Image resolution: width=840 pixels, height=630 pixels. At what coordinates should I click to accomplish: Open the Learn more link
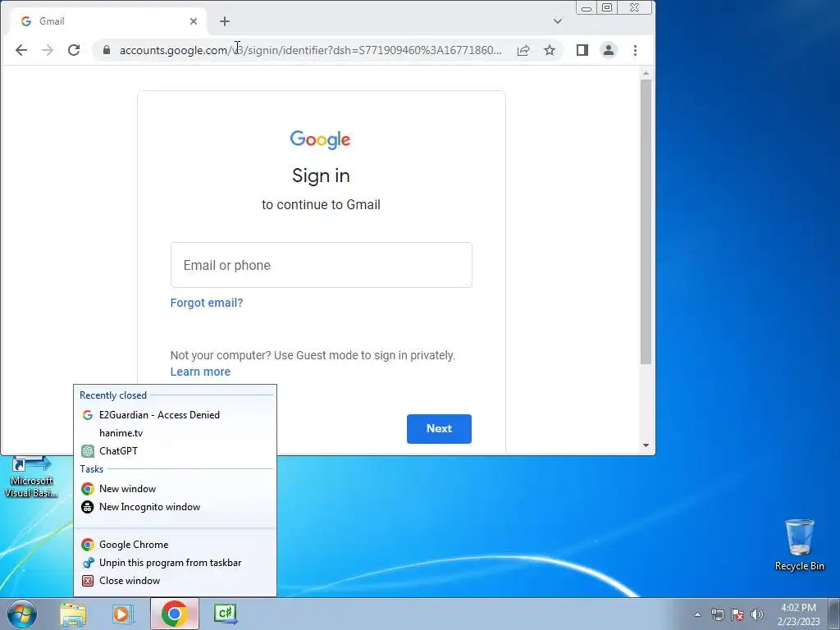(x=200, y=372)
